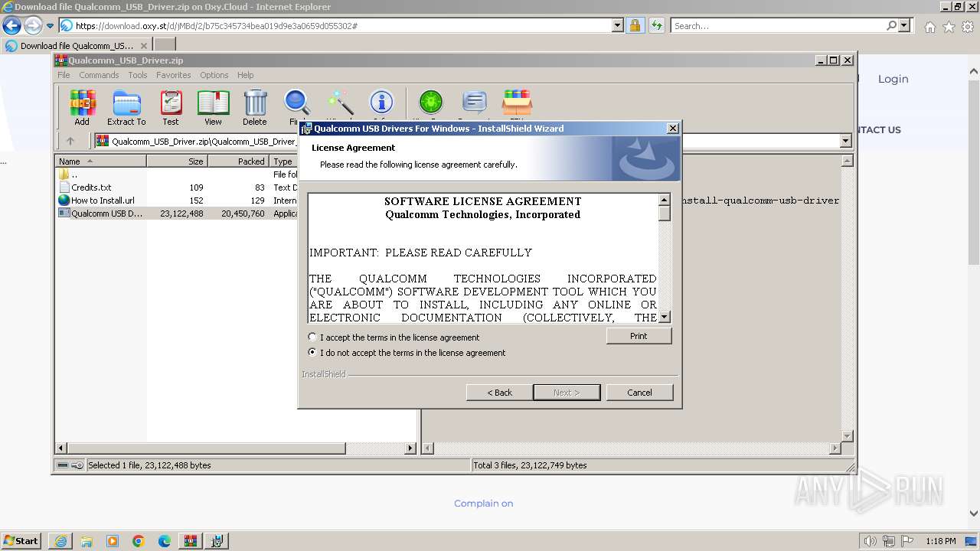The width and height of the screenshot is (980, 551).
Task: Click the Cancel button in wizard
Action: (639, 393)
